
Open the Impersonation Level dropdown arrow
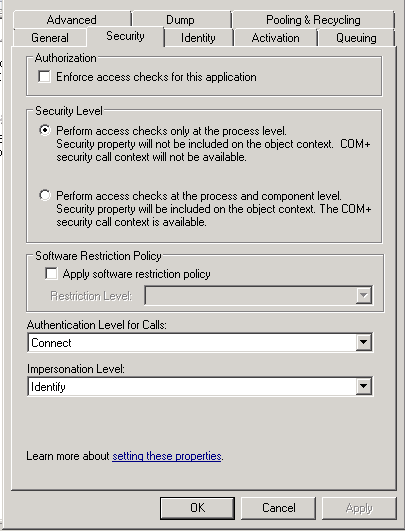coord(364,386)
